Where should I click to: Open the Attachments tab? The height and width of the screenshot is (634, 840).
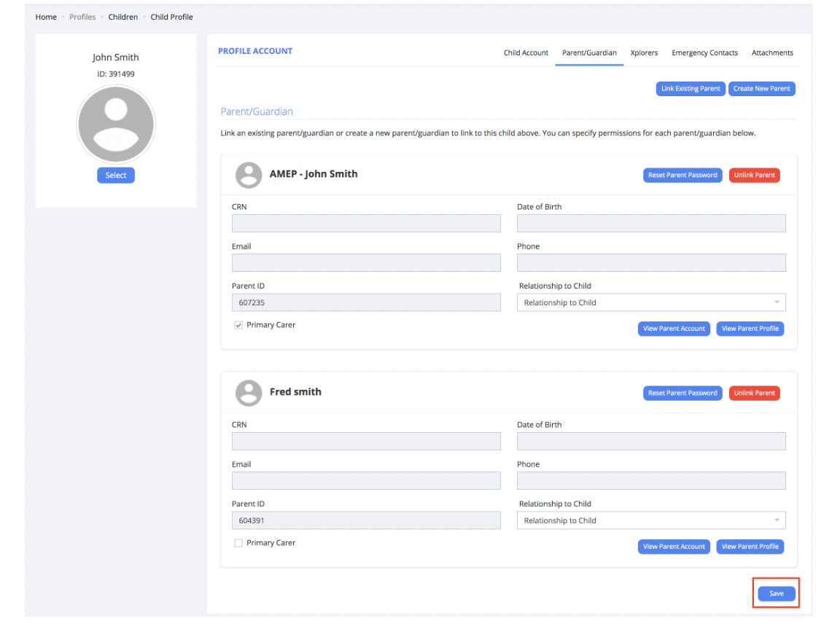tap(772, 52)
